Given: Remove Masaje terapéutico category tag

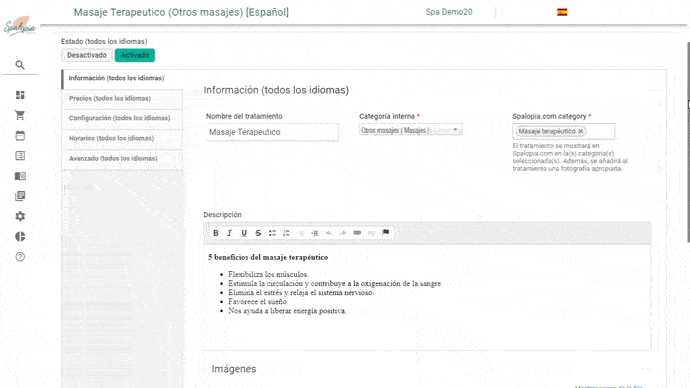Looking at the screenshot, I should 581,131.
